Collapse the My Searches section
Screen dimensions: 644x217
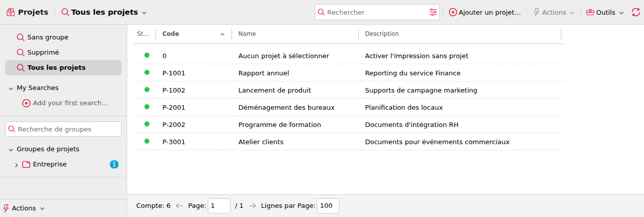click(x=11, y=88)
